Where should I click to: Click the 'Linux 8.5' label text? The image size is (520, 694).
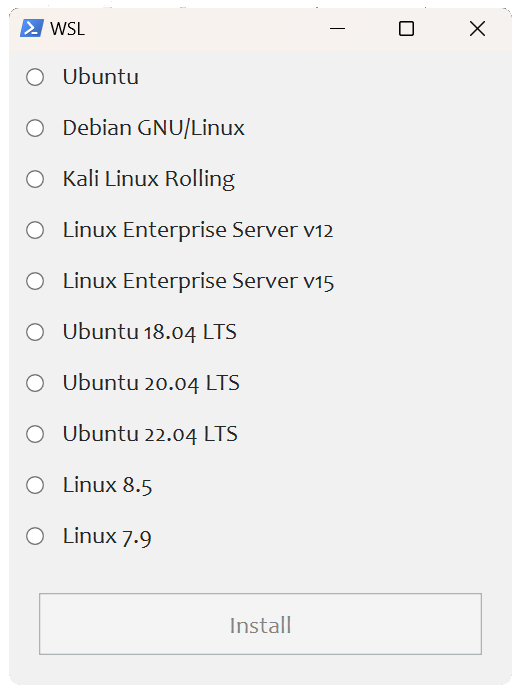(107, 485)
